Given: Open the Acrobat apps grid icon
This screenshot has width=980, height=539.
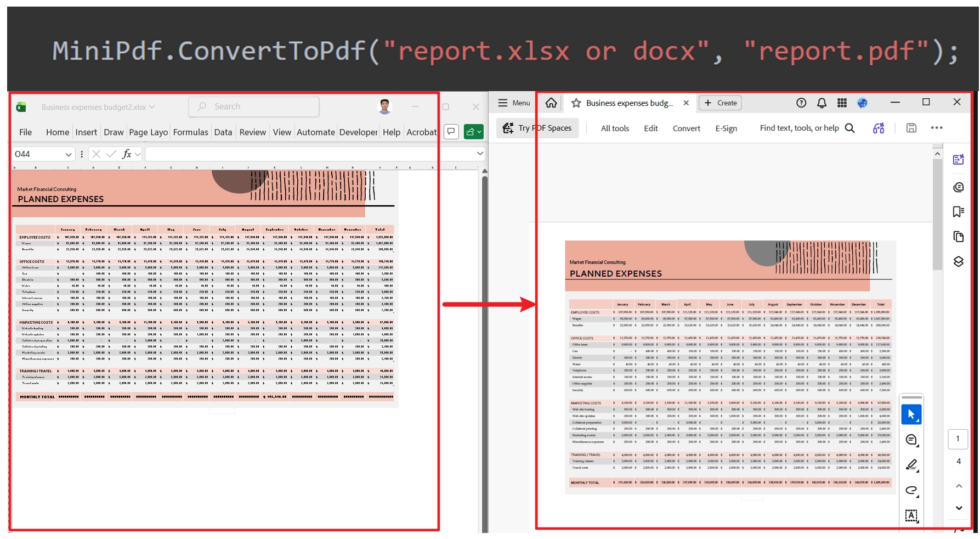Looking at the screenshot, I should 842,103.
